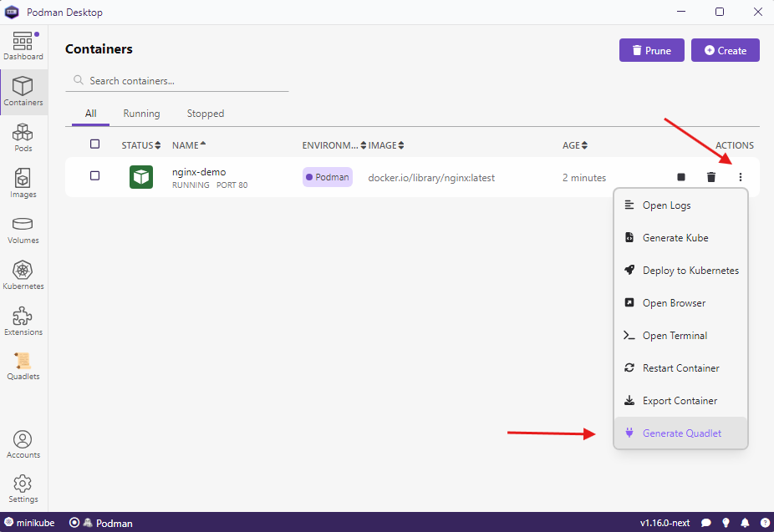
Task: Navigate to Volumes in sidebar
Action: [x=23, y=230]
